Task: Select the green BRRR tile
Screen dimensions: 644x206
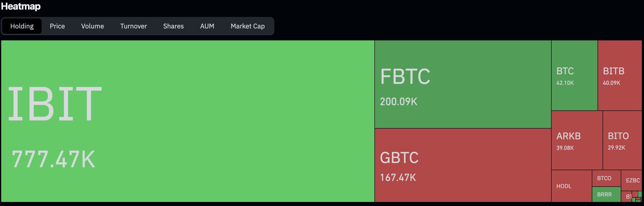Action: pos(606,194)
